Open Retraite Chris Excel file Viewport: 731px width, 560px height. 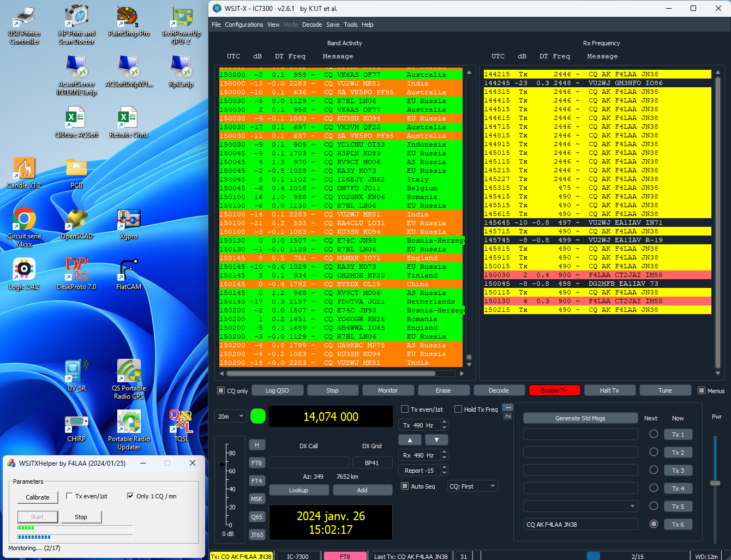click(129, 122)
